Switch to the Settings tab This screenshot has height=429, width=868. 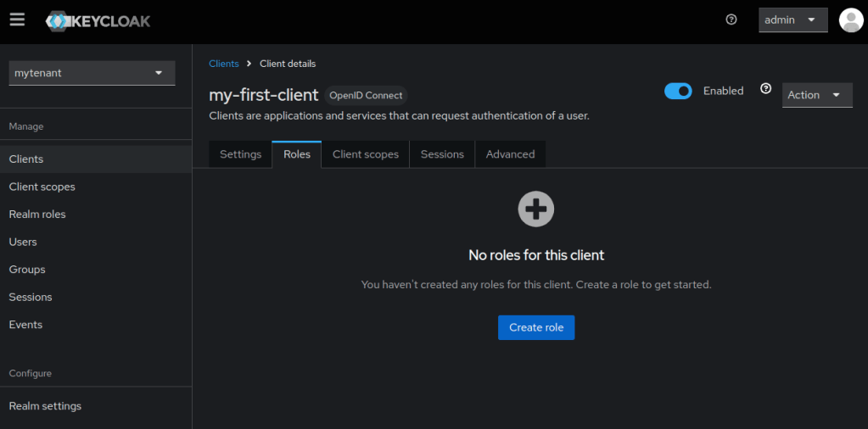(240, 154)
